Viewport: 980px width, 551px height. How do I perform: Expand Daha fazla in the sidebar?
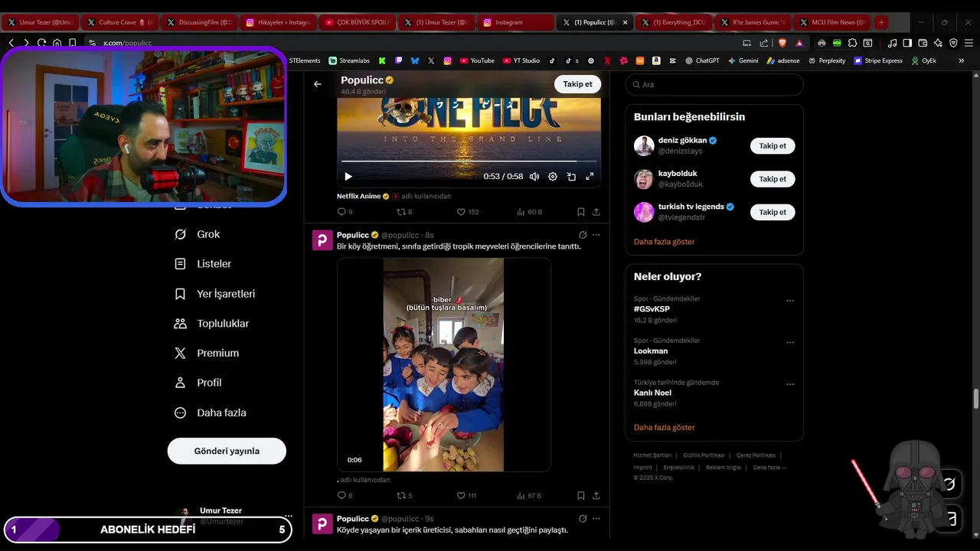211,412
